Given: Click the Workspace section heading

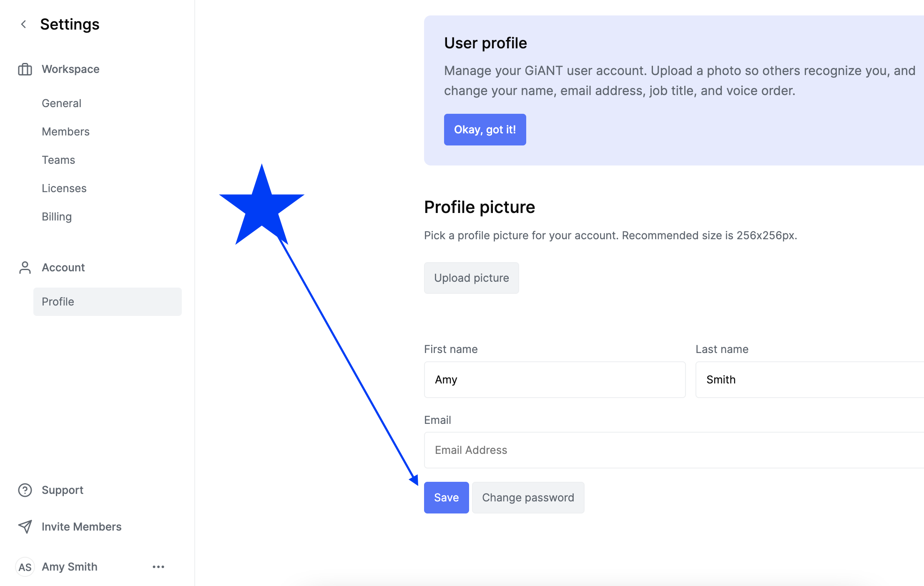Looking at the screenshot, I should [x=70, y=69].
